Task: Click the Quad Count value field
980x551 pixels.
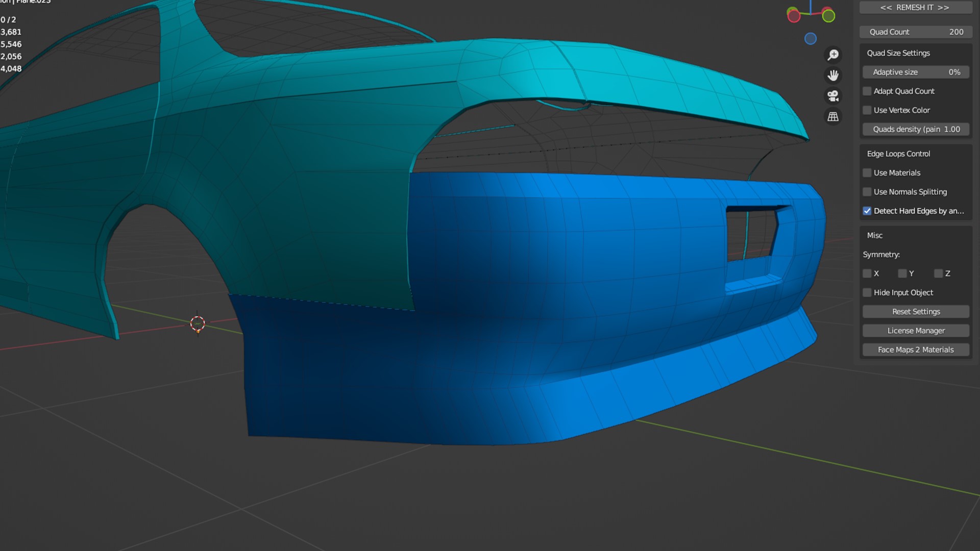Action: [x=916, y=32]
